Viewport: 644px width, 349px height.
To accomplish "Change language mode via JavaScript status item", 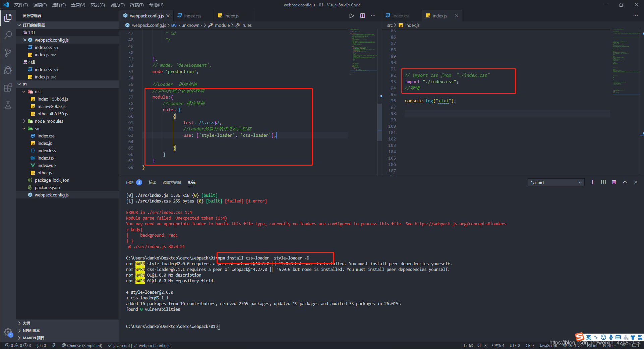I will click(548, 346).
